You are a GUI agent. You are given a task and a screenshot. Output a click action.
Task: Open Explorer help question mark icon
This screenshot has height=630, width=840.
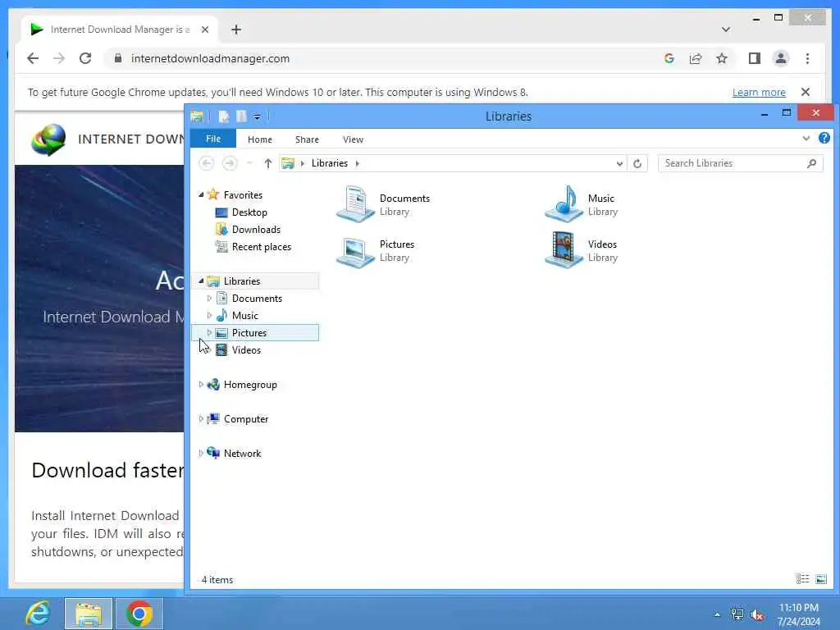(824, 138)
